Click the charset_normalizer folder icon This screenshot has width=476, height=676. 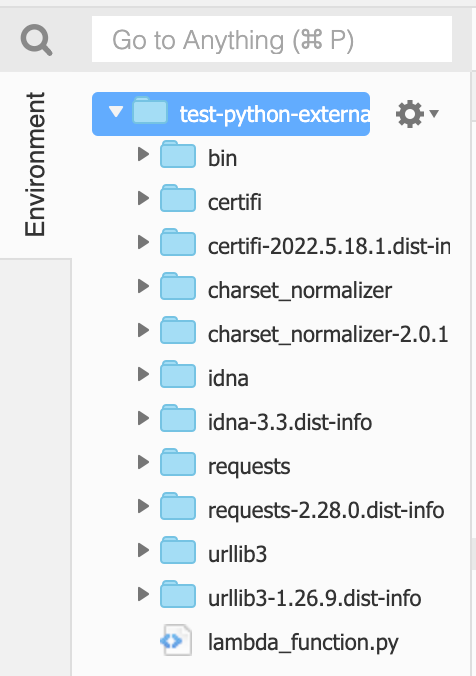(x=178, y=286)
